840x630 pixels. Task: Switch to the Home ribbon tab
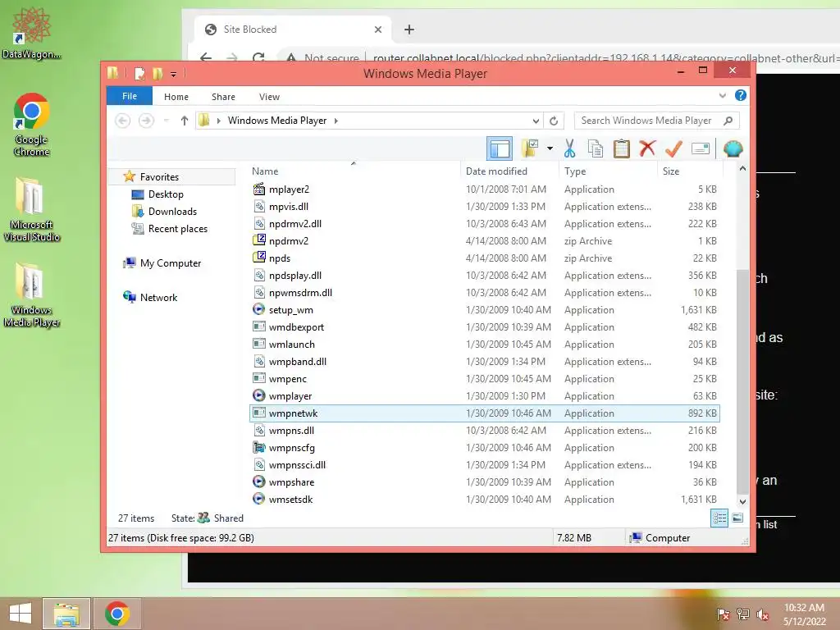tap(176, 97)
